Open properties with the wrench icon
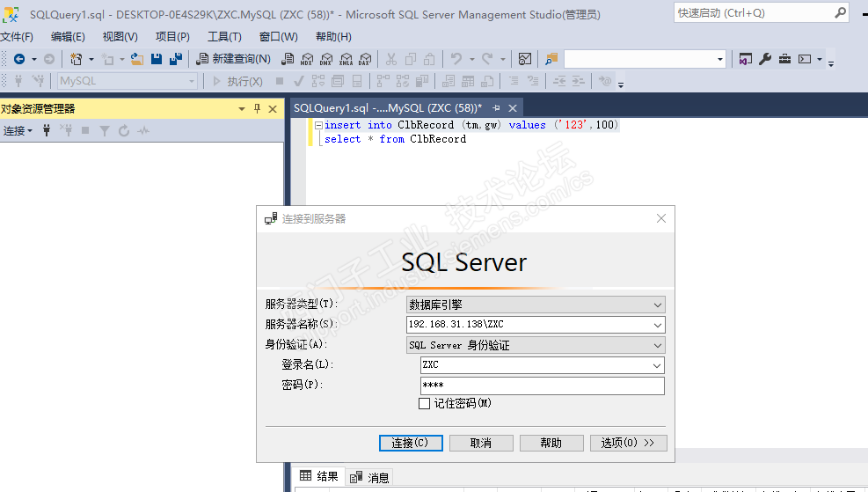The width and height of the screenshot is (868, 492). (765, 59)
